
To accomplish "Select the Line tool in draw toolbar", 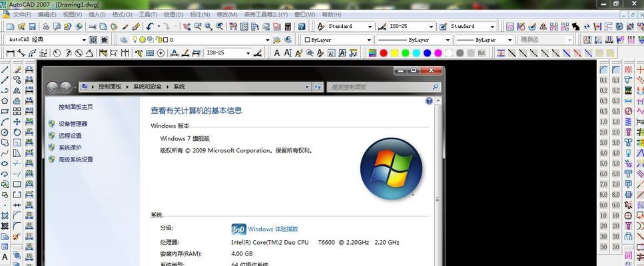I will pos(5,70).
